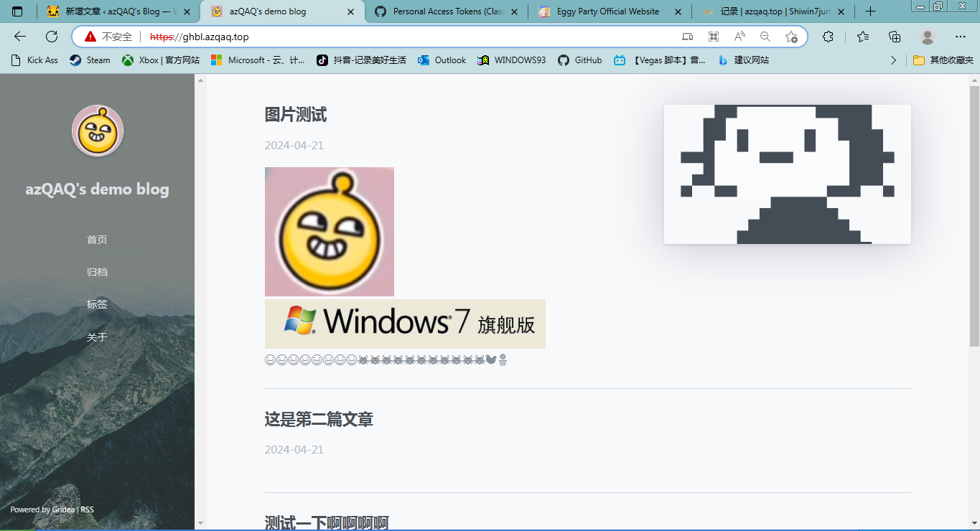980x531 pixels.
Task: Open the zoom control in address bar
Action: coord(765,37)
